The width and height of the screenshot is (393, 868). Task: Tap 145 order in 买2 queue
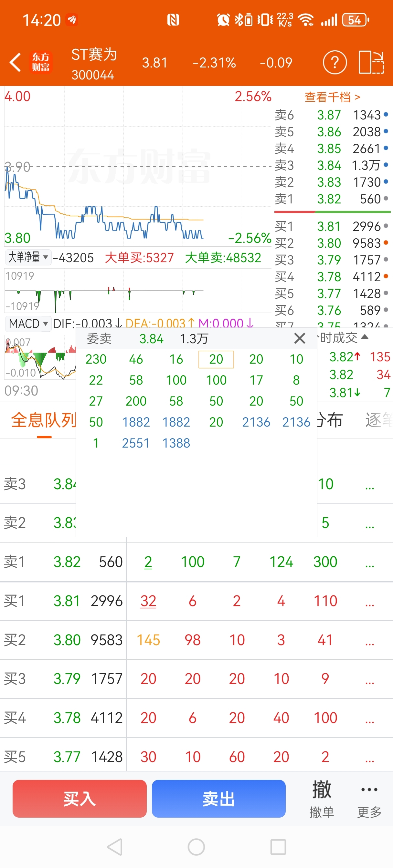click(x=148, y=640)
